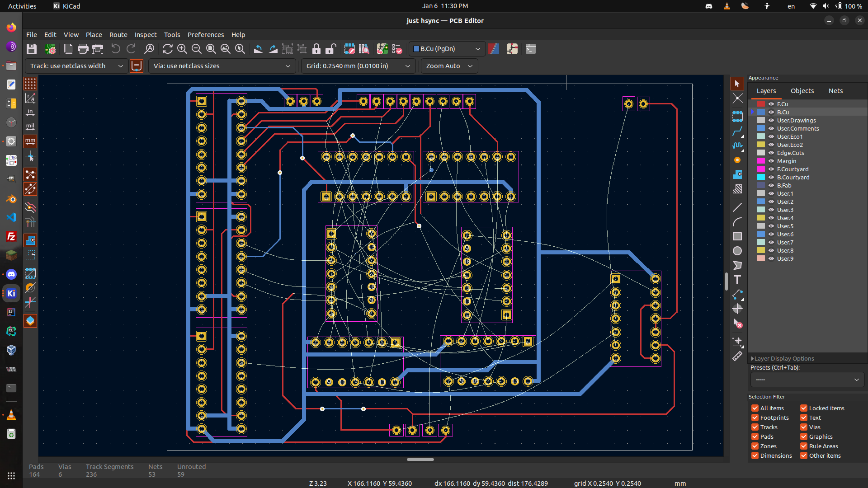Click the User.Eco2 yellow color swatch
The width and height of the screenshot is (868, 488).
click(761, 145)
